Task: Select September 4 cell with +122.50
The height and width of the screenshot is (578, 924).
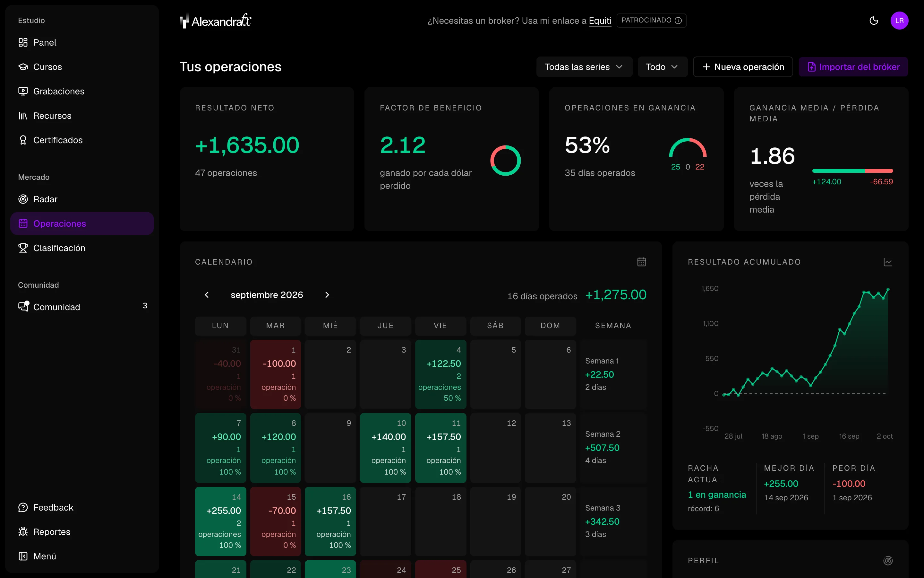Action: (440, 374)
